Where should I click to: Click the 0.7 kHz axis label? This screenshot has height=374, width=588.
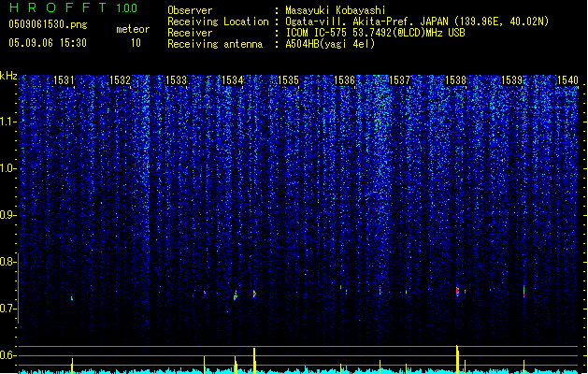point(8,309)
